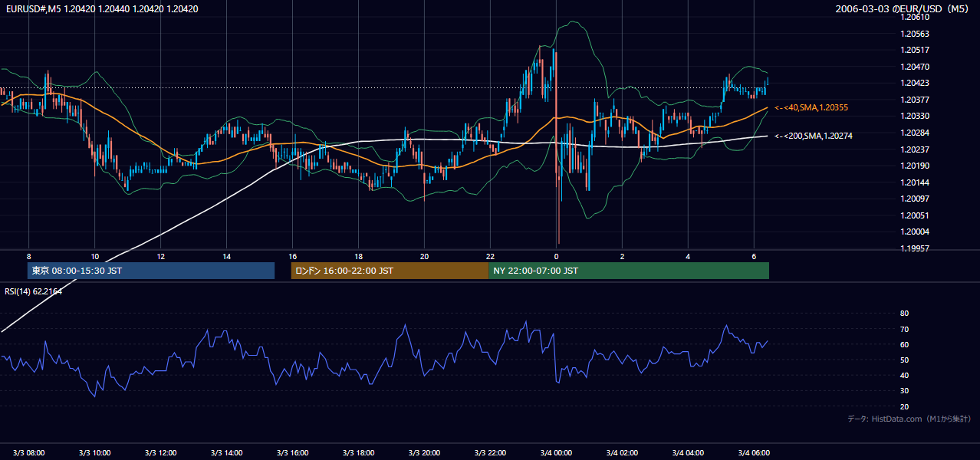Click the ロンドン 16:00-22:00 JST session bar
This screenshot has width=980, height=460.
click(390, 271)
